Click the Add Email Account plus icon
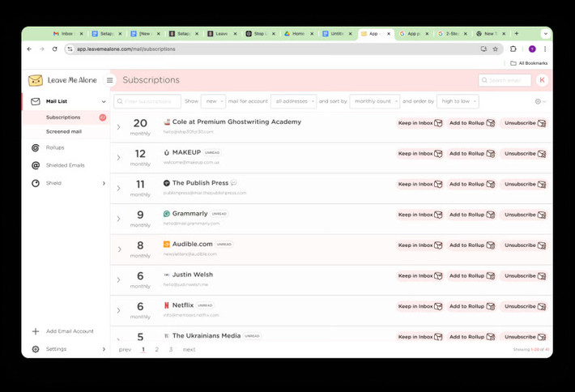 (x=36, y=331)
